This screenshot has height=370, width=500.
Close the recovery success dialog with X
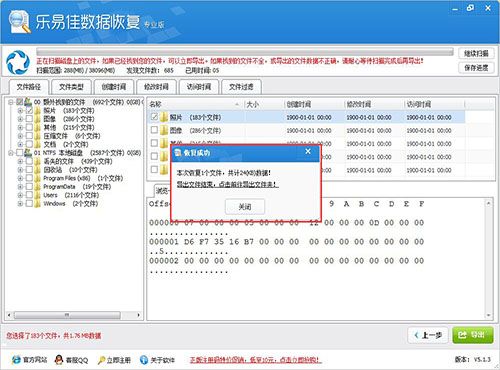click(308, 151)
